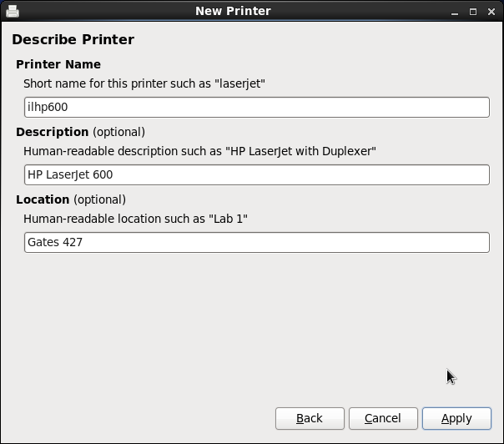Click the New Printer title bar text
The width and height of the screenshot is (504, 444).
(x=233, y=11)
